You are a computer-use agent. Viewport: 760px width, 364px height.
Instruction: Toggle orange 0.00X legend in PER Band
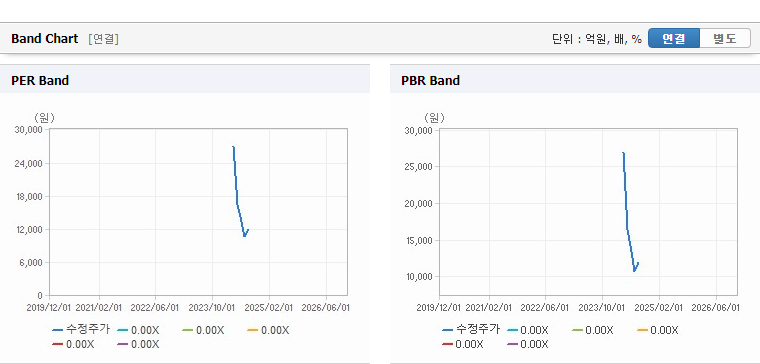tap(268, 330)
